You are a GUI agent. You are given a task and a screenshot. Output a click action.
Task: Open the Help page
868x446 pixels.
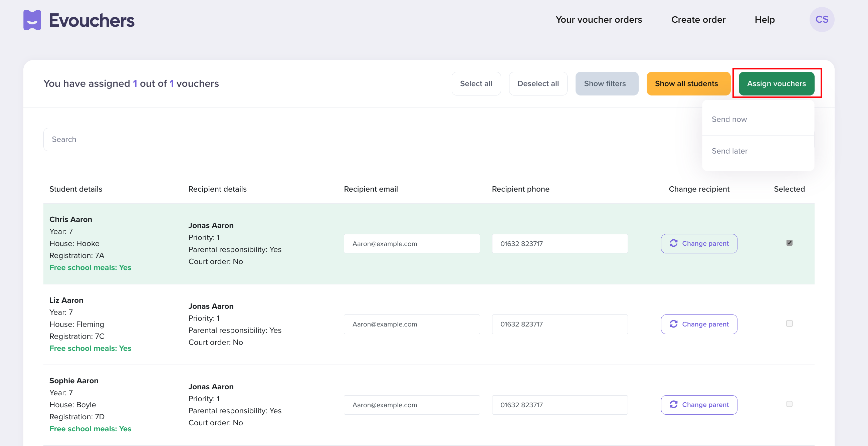(x=764, y=20)
